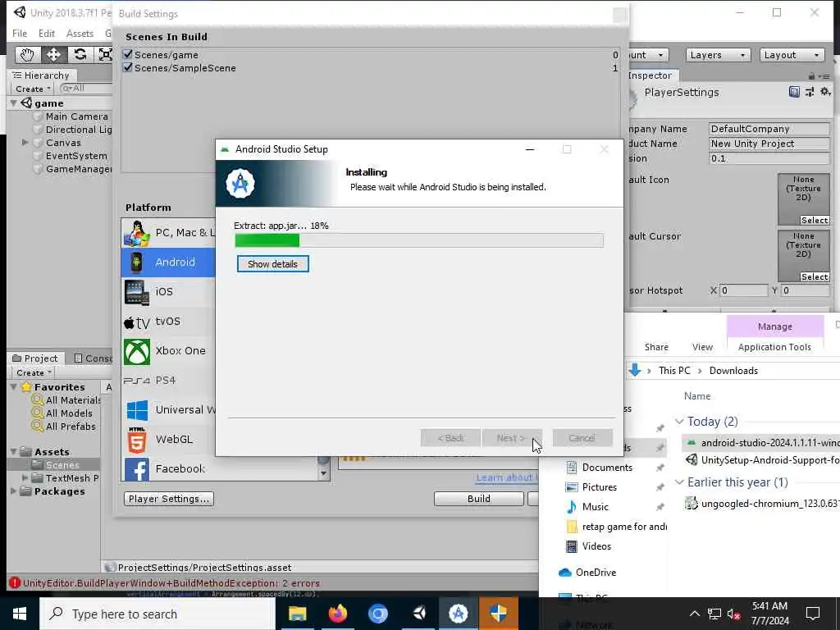Click Select under Default Icon texture
840x630 pixels.
coord(815,220)
